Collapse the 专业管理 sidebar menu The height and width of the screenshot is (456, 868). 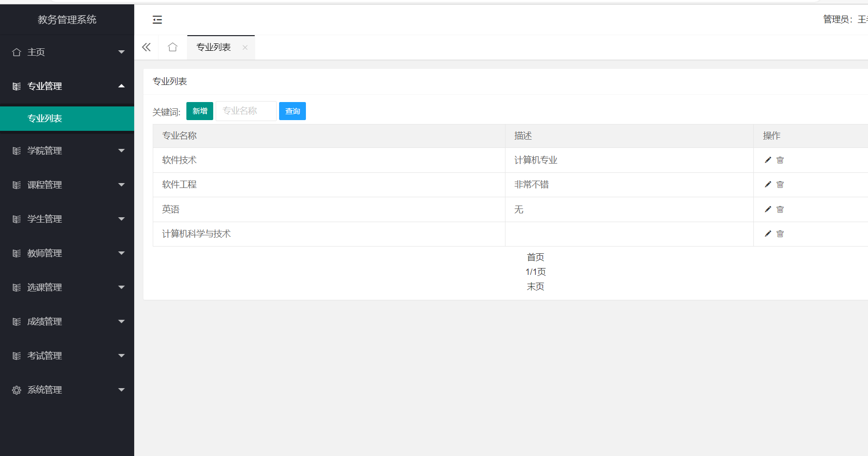point(67,86)
